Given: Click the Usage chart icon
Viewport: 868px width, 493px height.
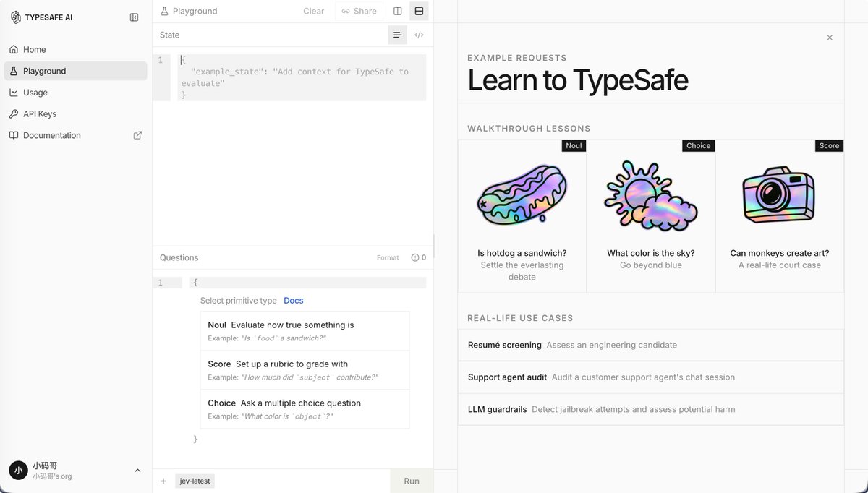Looking at the screenshot, I should [14, 93].
